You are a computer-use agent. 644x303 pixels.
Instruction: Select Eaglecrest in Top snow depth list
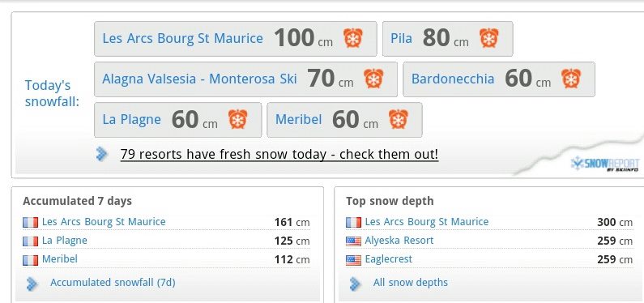point(389,259)
